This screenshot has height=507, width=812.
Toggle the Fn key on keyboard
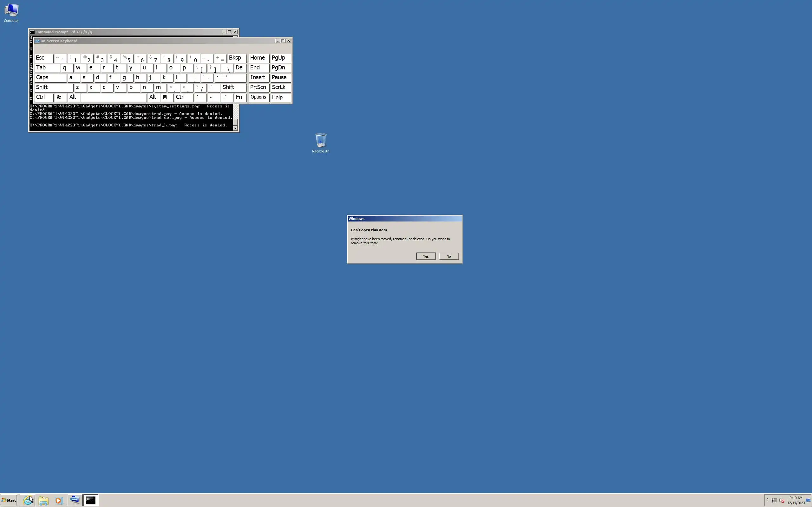pyautogui.click(x=239, y=97)
